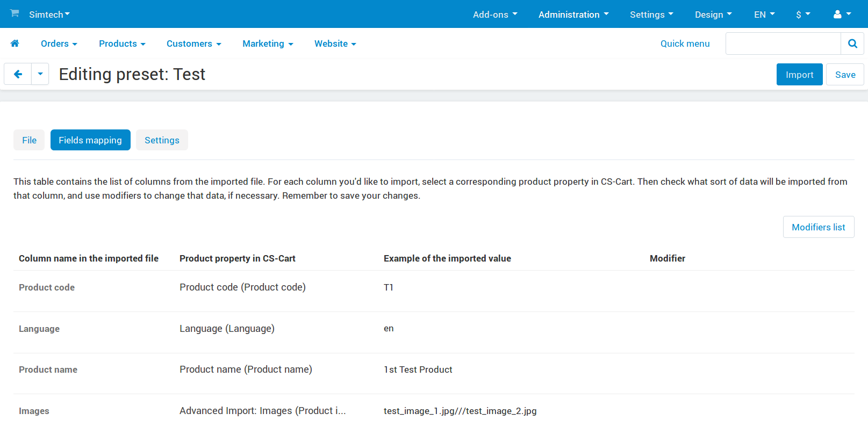Image resolution: width=868 pixels, height=435 pixels.
Task: Open the Settings top menu
Action: click(x=651, y=15)
